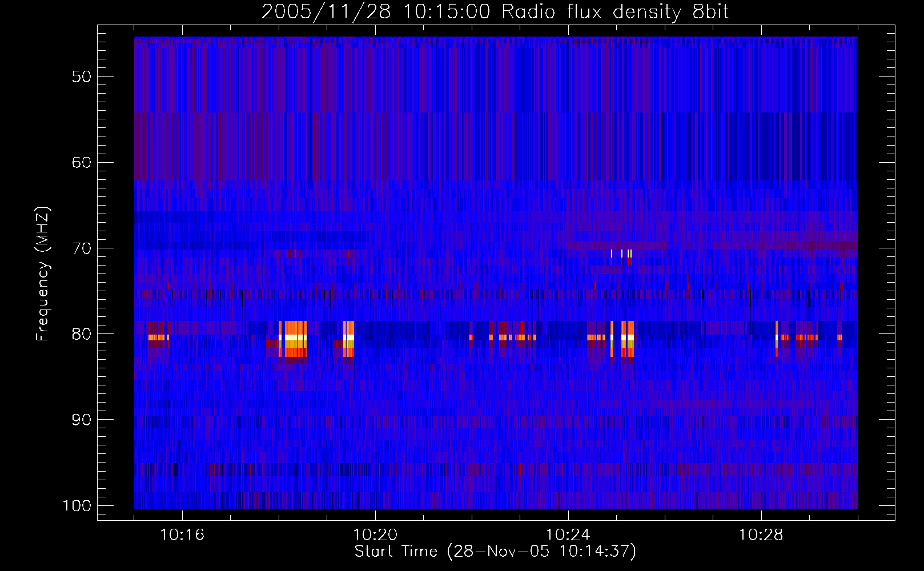
Task: Click the '100' frequency tick label
Action: click(77, 506)
